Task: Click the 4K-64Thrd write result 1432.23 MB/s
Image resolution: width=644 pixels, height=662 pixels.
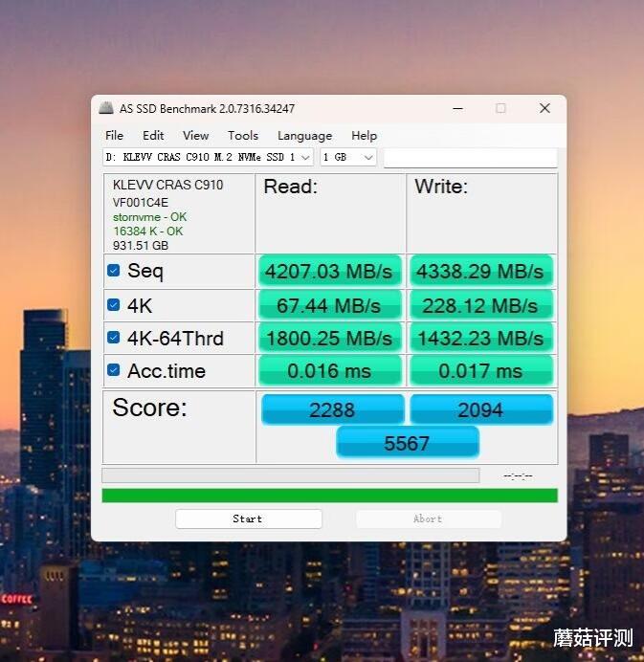Action: [481, 339]
